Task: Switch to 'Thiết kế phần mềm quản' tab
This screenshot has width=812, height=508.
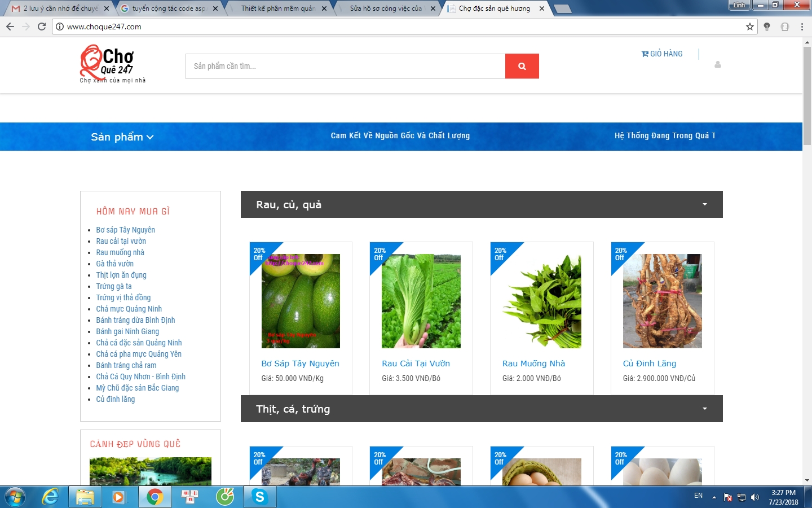Action: click(277, 8)
